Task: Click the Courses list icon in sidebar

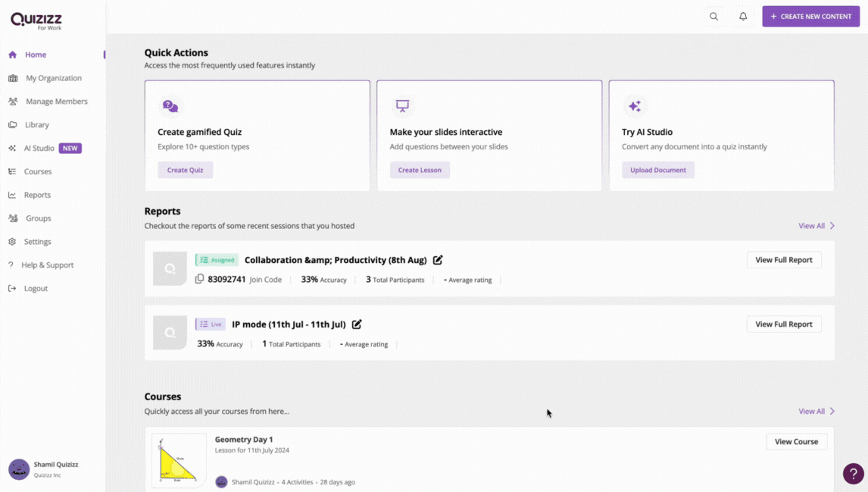Action: (12, 172)
